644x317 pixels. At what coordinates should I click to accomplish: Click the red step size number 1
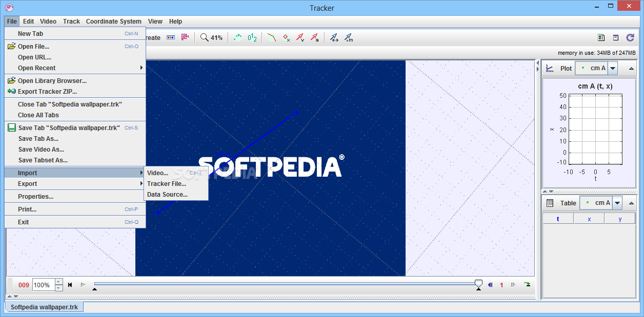[501, 285]
